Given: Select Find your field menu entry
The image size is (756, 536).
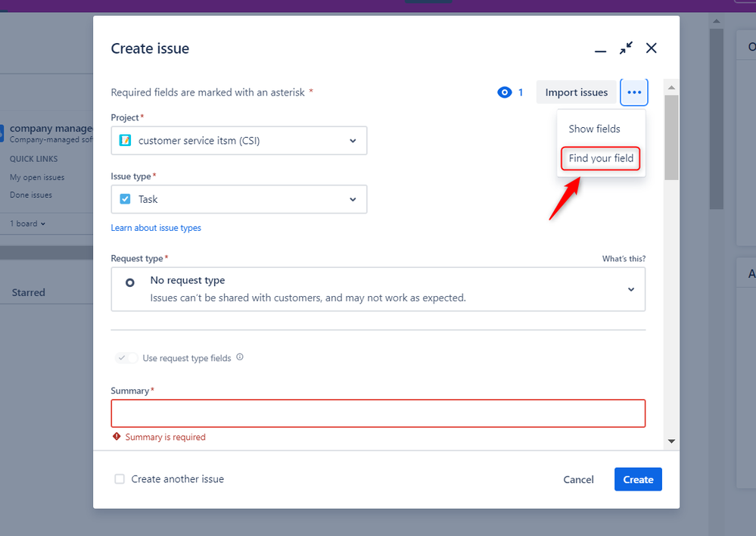Looking at the screenshot, I should 601,158.
